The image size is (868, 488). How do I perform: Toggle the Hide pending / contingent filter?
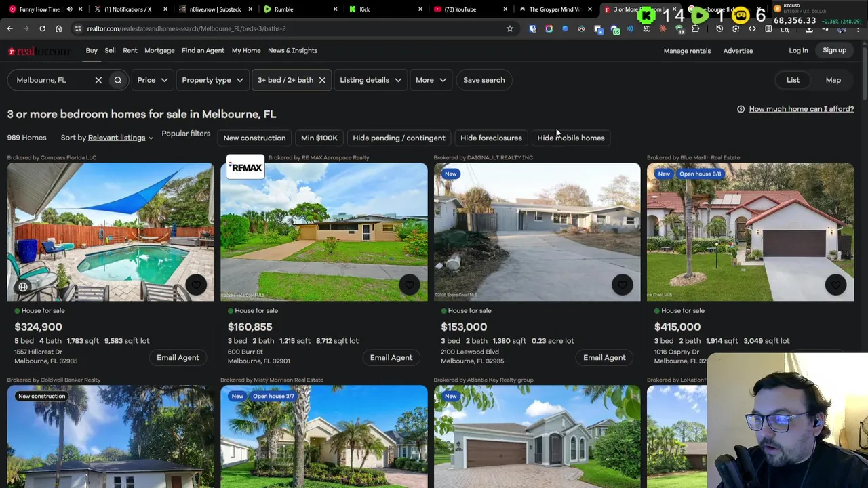[399, 138]
